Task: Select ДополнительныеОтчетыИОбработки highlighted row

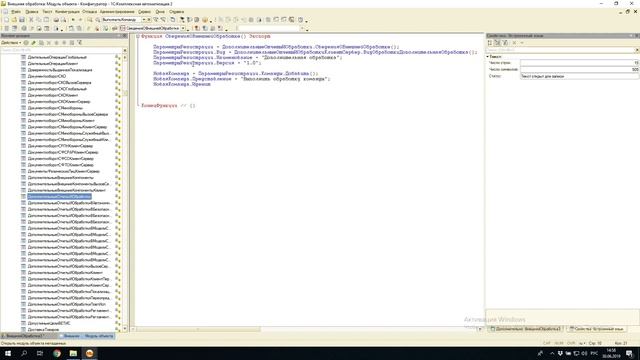Action: pyautogui.click(x=59, y=197)
